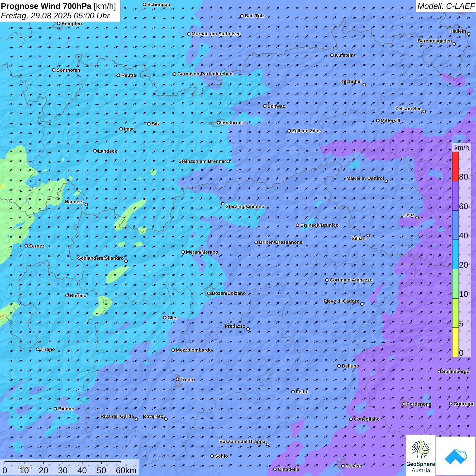Click the Berchtesgaden city label
476x476 pixels.
(435, 41)
